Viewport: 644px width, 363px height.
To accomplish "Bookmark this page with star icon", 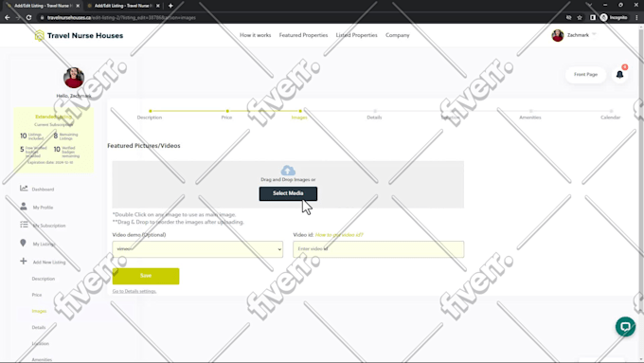I will (x=580, y=17).
